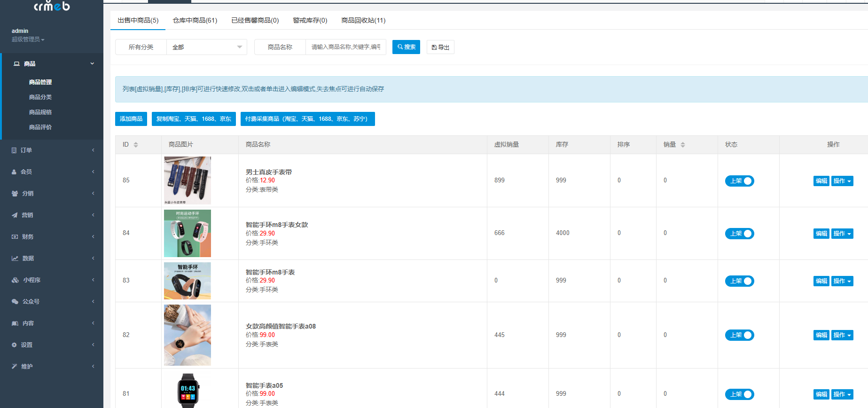
Task: Open 操作 dropdown for 女款高颜值智能手表a08
Action: 842,335
